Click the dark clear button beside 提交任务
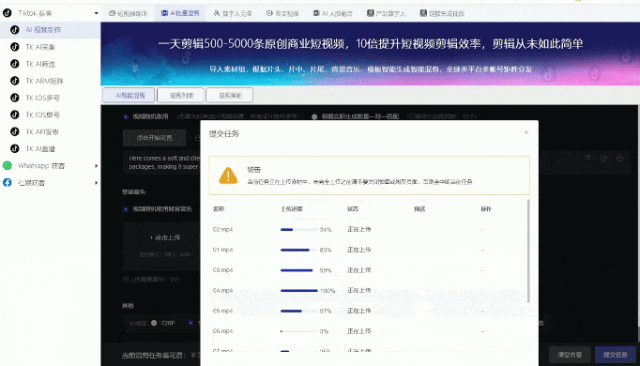The image size is (640, 366). point(570,355)
